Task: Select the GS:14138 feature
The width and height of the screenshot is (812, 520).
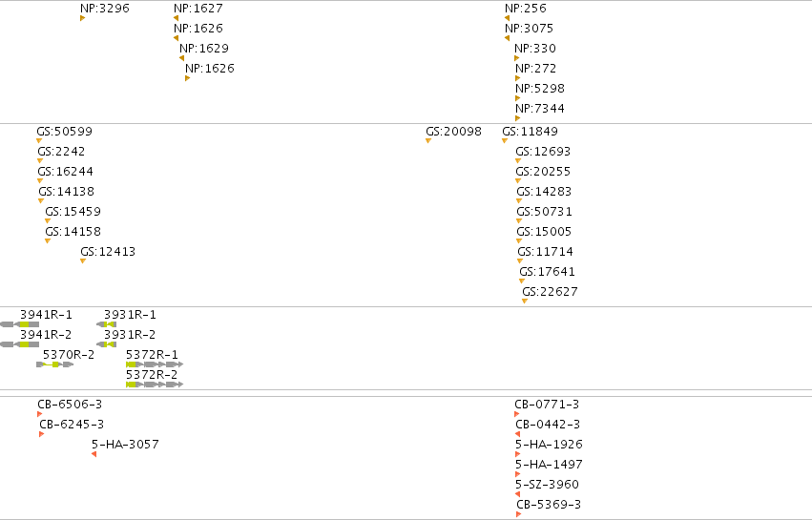Action: click(x=66, y=192)
